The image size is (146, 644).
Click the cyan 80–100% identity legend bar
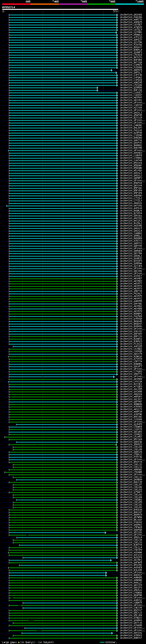coord(130,4)
